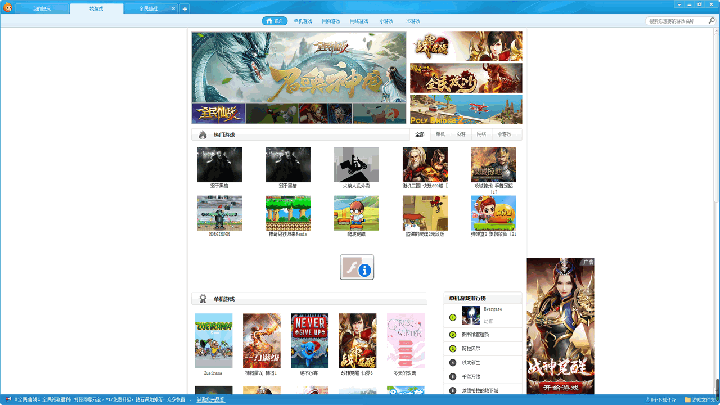Open the bearded warrior game thumbnail
Screen dimensions: 720x405
425,164
